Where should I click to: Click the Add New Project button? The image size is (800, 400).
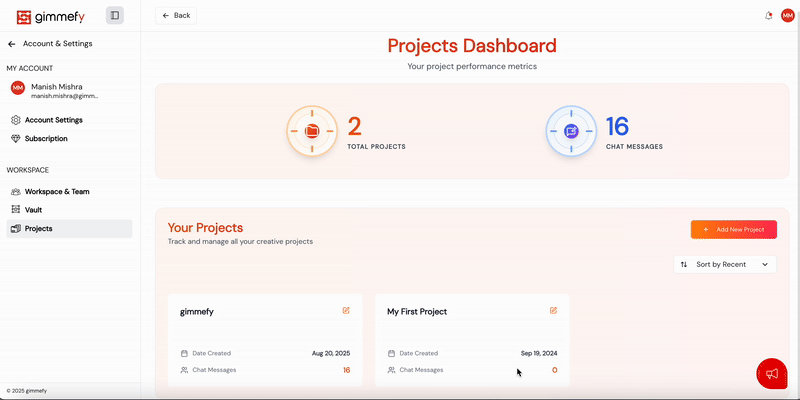(733, 230)
